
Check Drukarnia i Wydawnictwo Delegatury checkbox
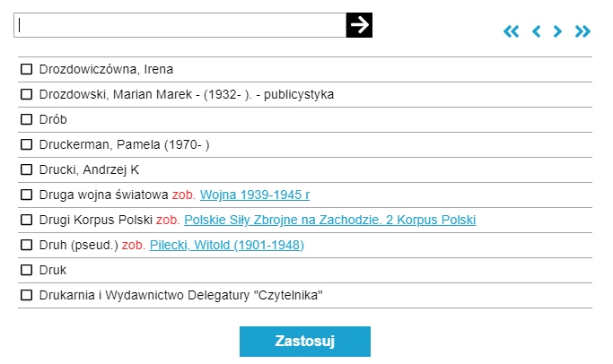tap(27, 295)
